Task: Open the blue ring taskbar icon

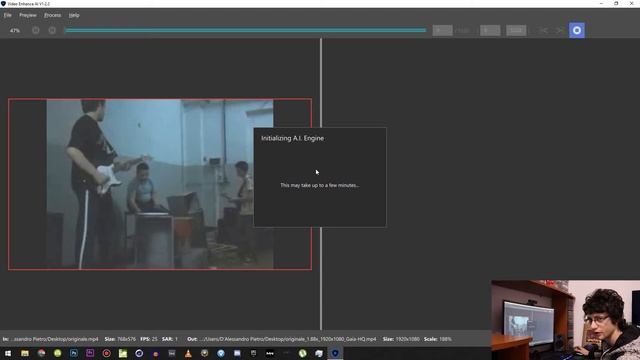Action: (139, 353)
